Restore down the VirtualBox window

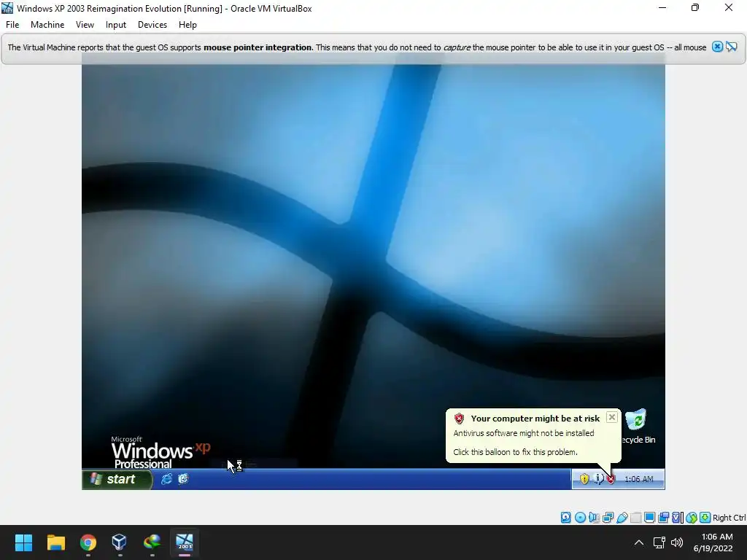tap(695, 7)
